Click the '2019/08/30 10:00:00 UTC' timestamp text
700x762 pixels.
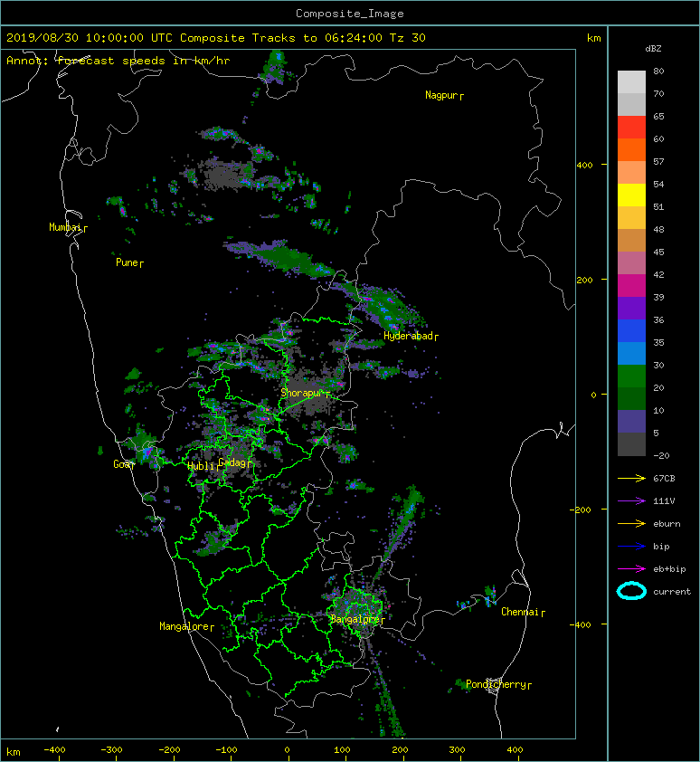89,38
